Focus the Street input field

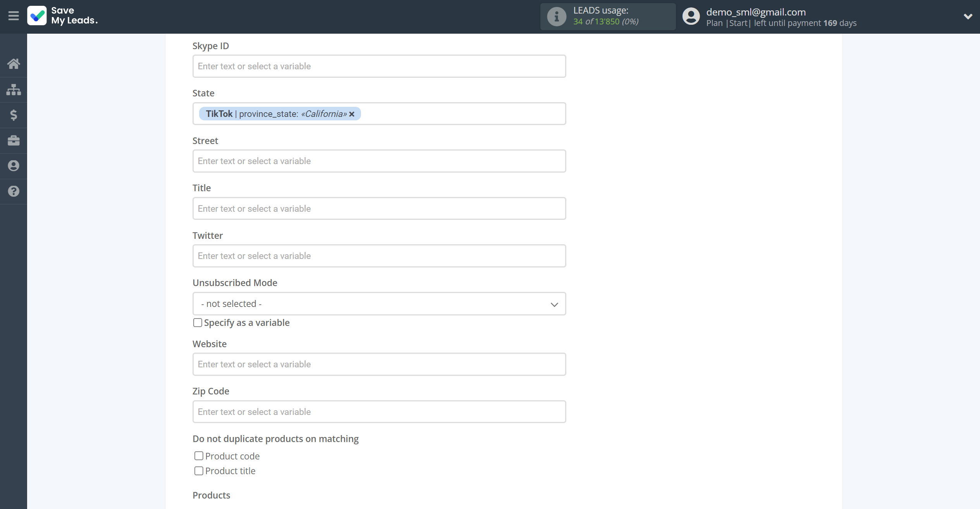click(x=379, y=161)
